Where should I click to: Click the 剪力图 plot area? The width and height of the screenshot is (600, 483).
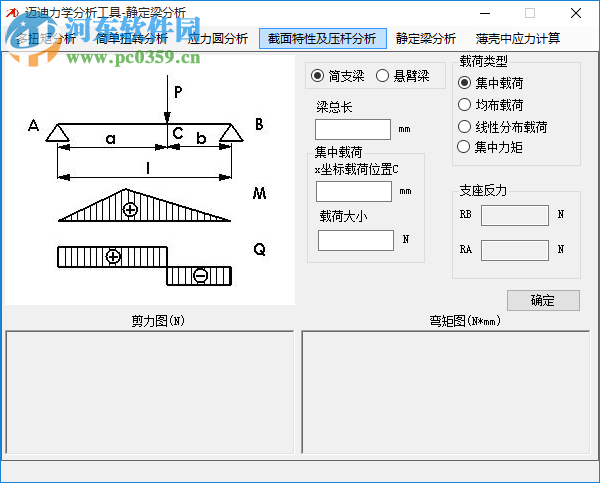[150, 392]
